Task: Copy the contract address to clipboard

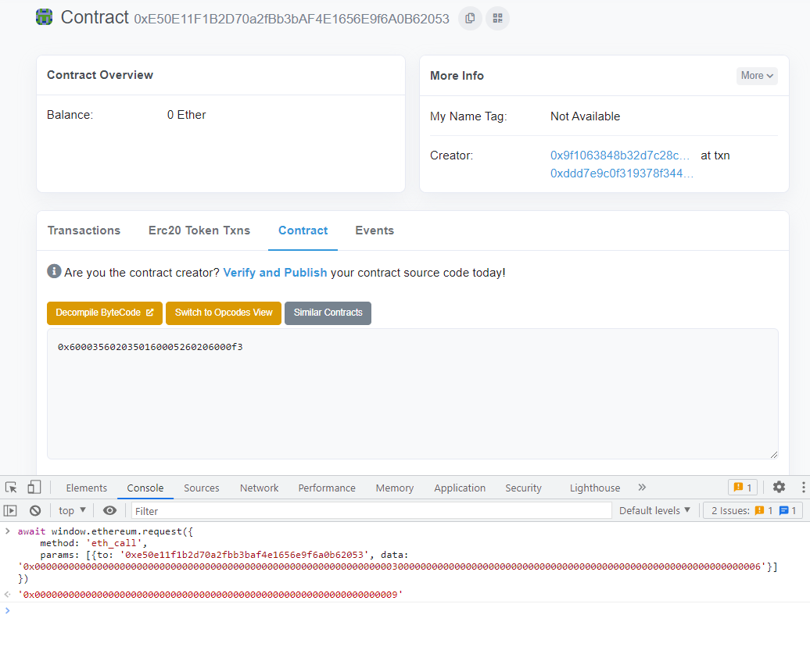Action: [x=470, y=19]
